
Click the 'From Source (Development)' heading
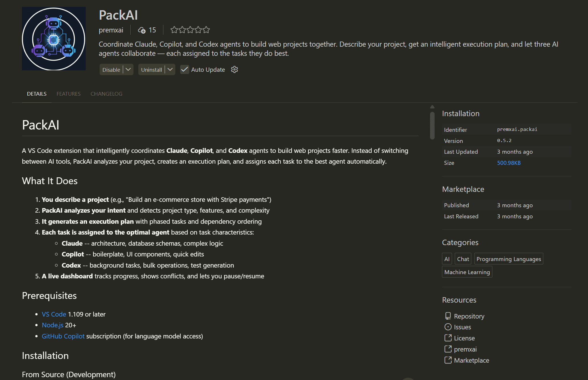(69, 375)
